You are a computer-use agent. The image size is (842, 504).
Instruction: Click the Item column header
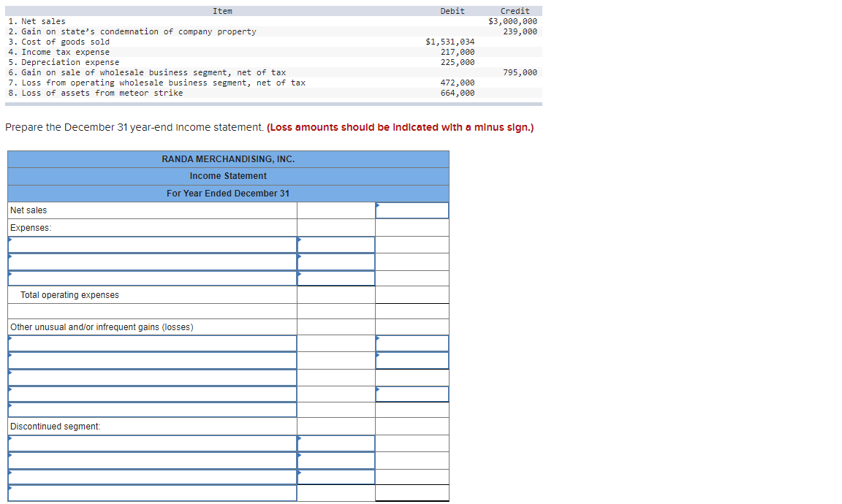222,11
